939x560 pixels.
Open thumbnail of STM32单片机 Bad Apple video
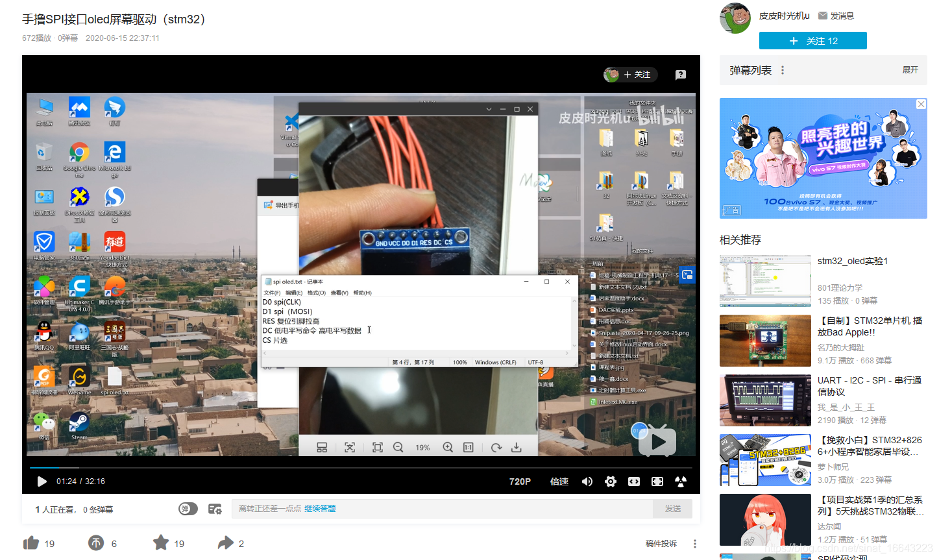point(766,341)
